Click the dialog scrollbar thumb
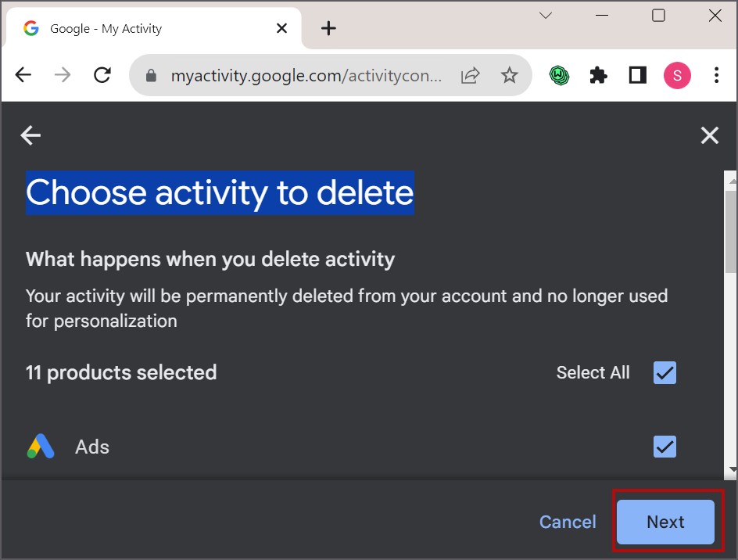The height and width of the screenshot is (560, 738). coord(730,232)
